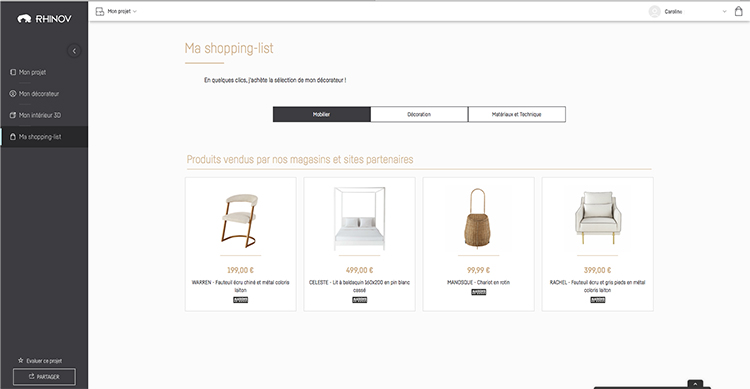Screen dimensions: 750x389
Task: Open the shopping bag cart icon
Action: [x=739, y=11]
